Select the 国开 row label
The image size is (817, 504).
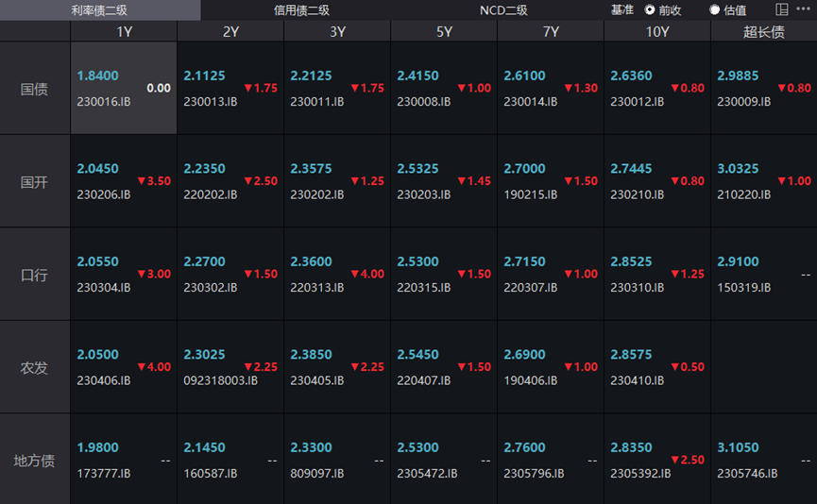(35, 181)
